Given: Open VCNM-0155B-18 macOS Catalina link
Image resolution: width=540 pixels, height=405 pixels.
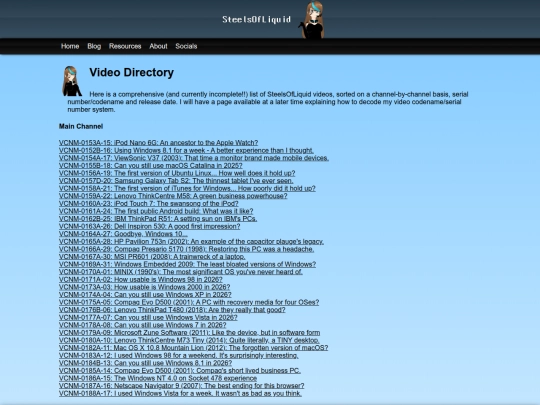Looking at the screenshot, I should click(x=150, y=165).
